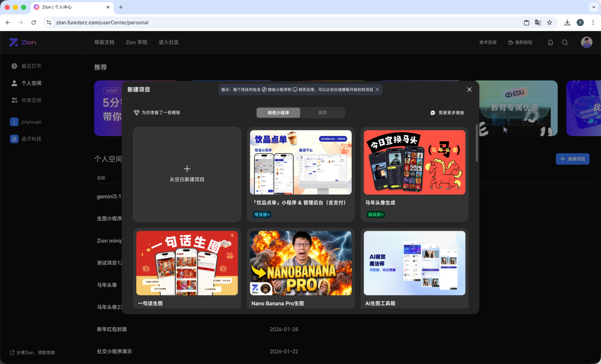Click the clipboard icon in address bar
The width and height of the screenshot is (601, 364).
(526, 23)
